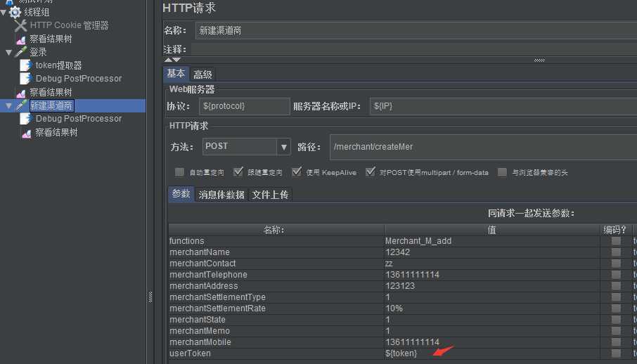This screenshot has width=637, height=364.
Task: Tick the 编码 checkbox in userToken row
Action: [617, 353]
